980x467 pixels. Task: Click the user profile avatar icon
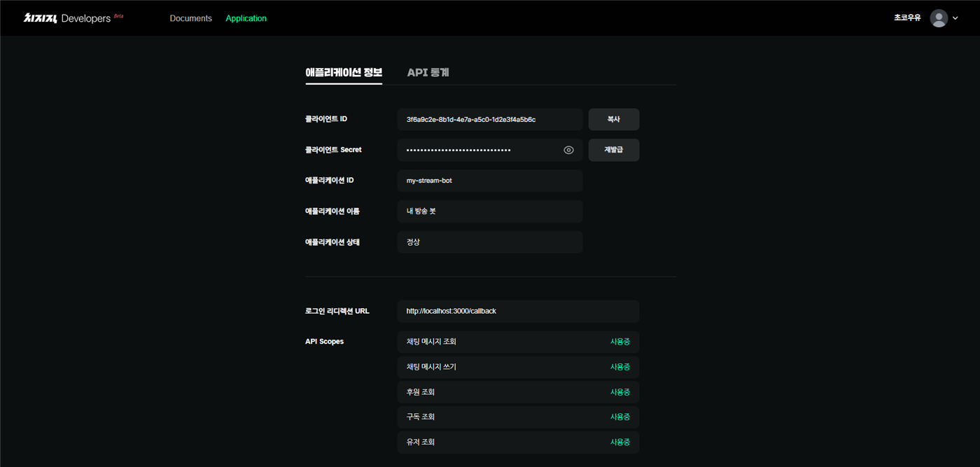(939, 18)
